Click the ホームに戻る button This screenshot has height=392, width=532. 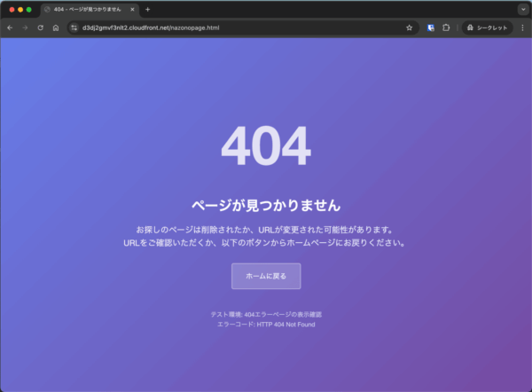[x=266, y=276]
